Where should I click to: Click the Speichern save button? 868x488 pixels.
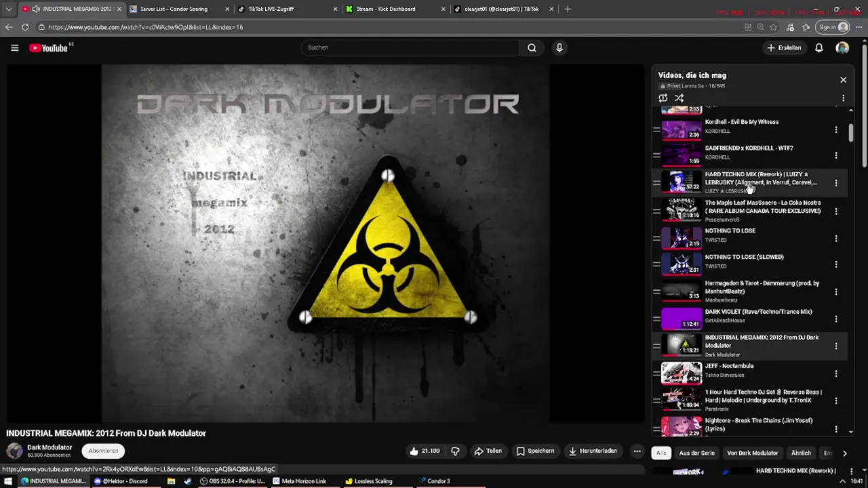pos(535,451)
